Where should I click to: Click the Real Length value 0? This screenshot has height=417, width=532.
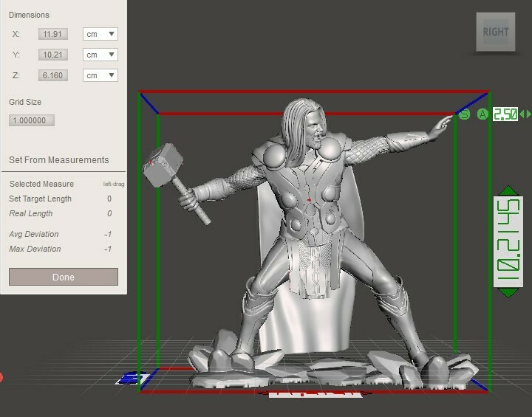[109, 213]
